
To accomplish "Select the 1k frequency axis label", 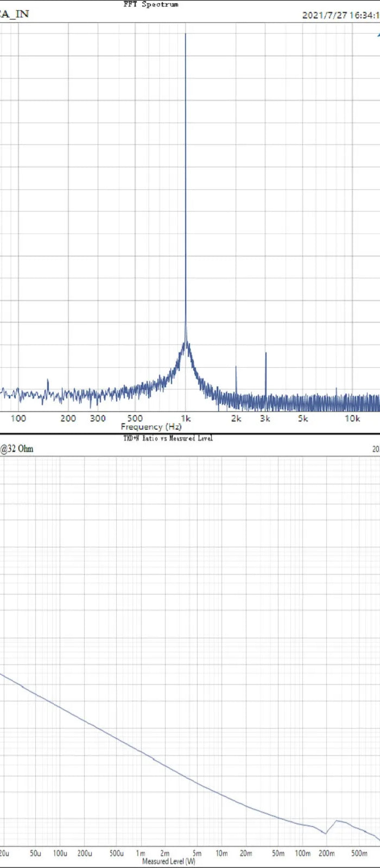I will pyautogui.click(x=186, y=418).
